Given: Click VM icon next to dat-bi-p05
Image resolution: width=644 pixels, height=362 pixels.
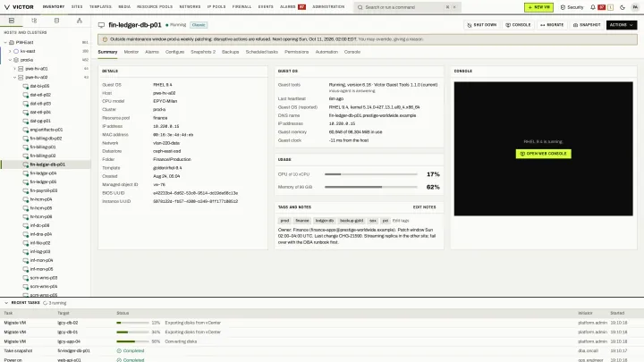Looking at the screenshot, I should (x=25, y=86).
